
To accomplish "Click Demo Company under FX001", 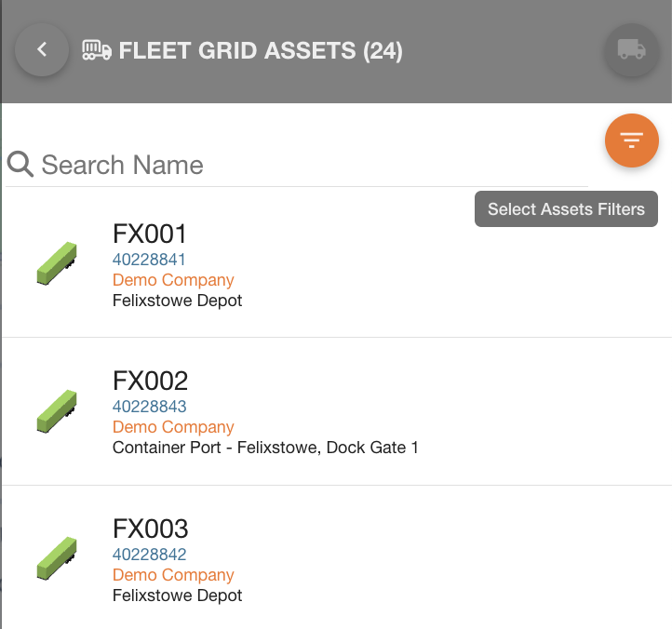I will pos(173,280).
